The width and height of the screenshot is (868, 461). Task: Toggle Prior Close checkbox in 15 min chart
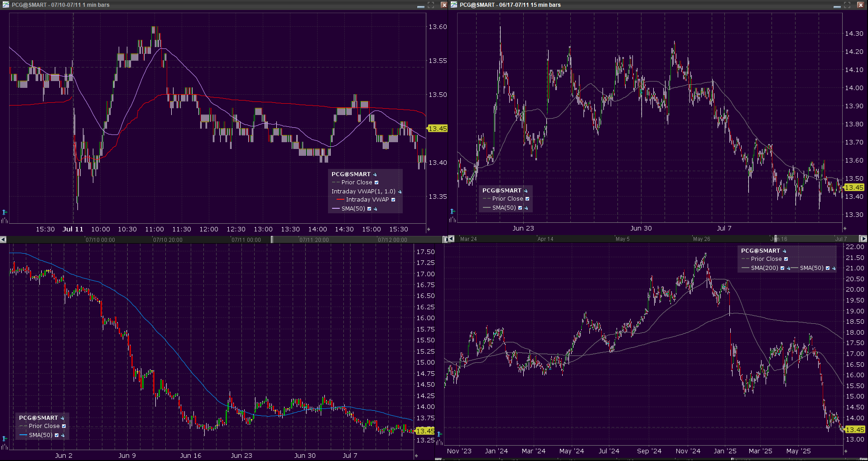tap(527, 199)
